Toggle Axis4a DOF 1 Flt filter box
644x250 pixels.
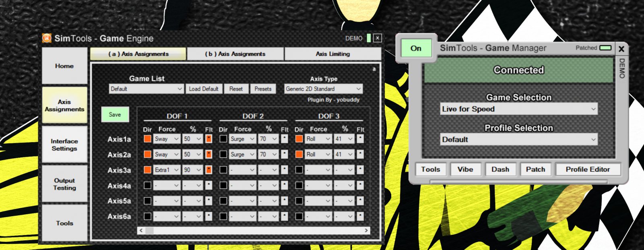[x=208, y=185]
